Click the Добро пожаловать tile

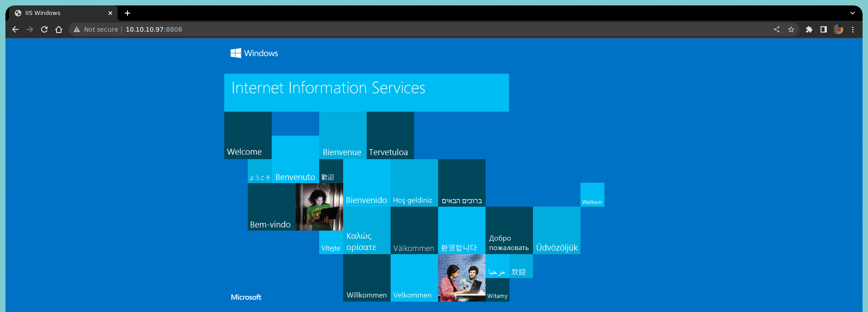[x=509, y=230]
